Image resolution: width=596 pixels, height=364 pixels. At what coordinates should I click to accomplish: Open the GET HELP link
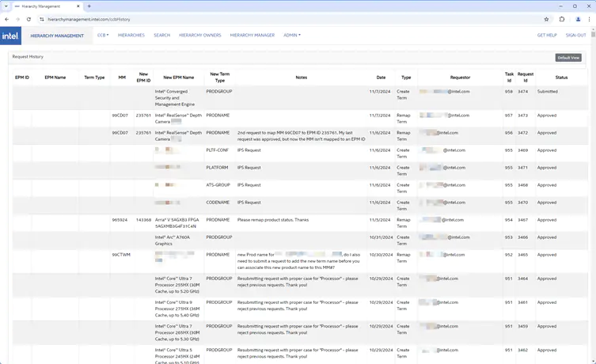click(x=547, y=35)
